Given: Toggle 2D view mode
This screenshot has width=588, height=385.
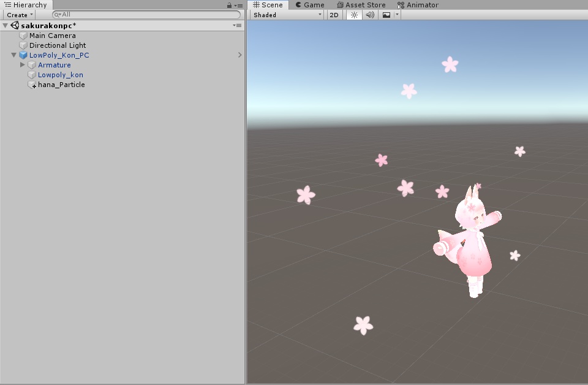Looking at the screenshot, I should 334,15.
